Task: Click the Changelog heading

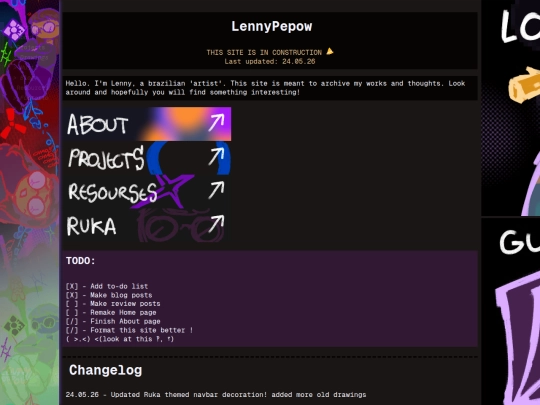Action: click(x=105, y=370)
